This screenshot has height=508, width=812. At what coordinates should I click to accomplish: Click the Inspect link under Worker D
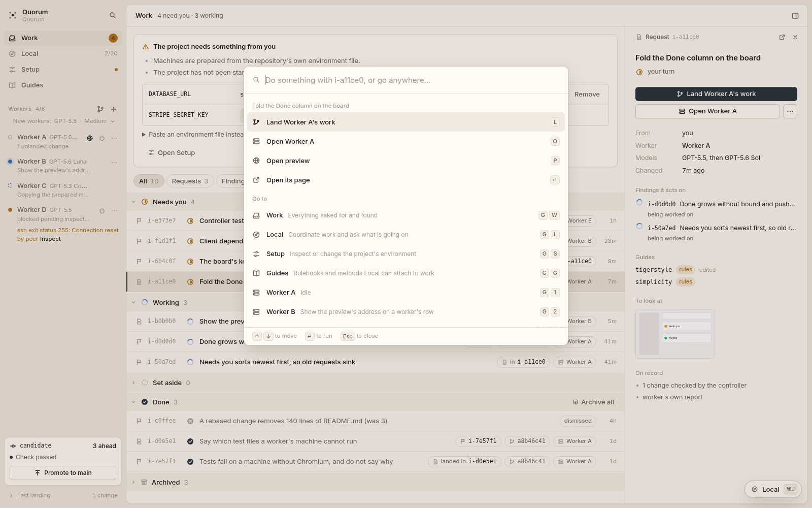point(50,239)
